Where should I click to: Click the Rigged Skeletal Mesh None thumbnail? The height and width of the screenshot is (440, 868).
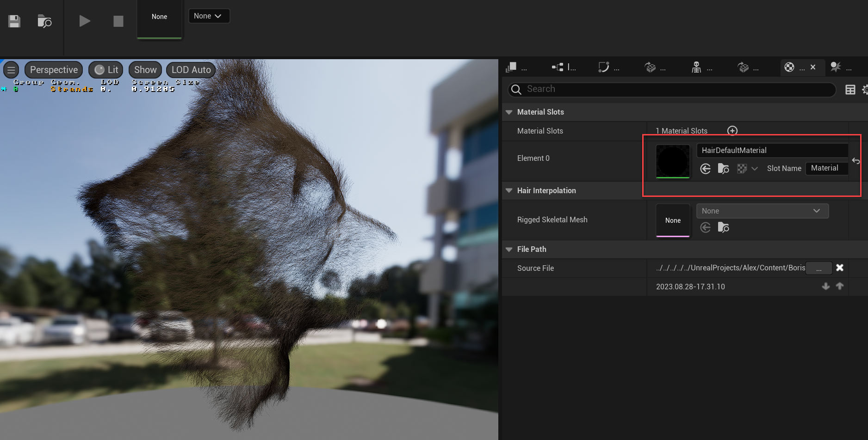click(x=673, y=220)
